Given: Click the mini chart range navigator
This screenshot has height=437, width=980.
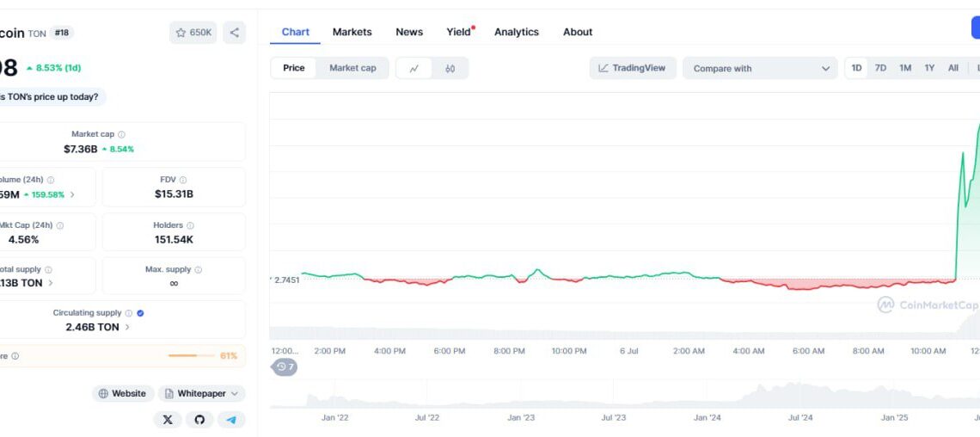Looking at the screenshot, I should coord(625,395).
